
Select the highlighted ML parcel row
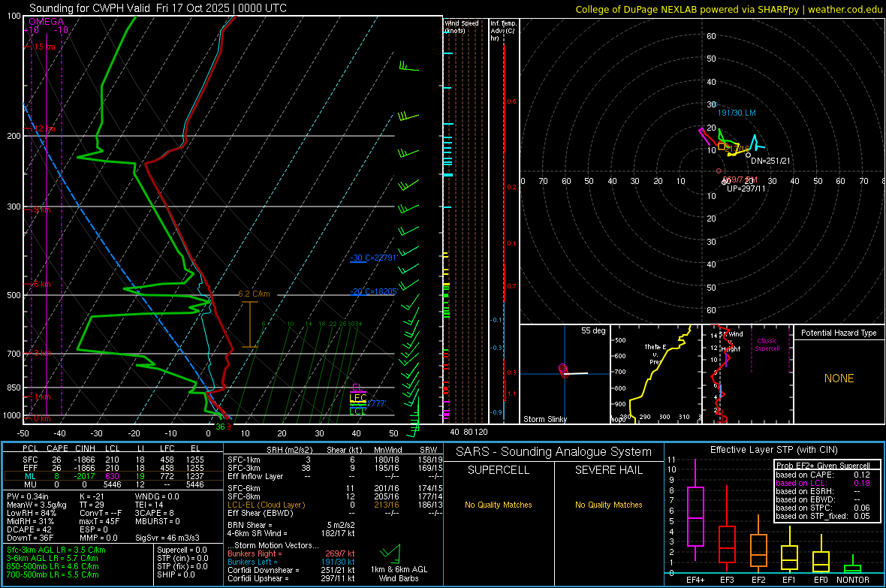[113, 476]
